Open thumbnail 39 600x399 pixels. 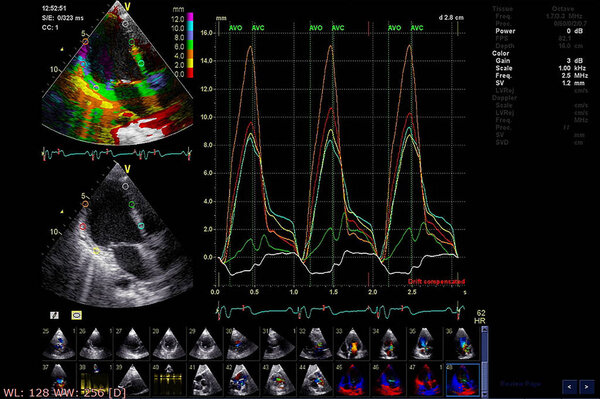[132, 379]
